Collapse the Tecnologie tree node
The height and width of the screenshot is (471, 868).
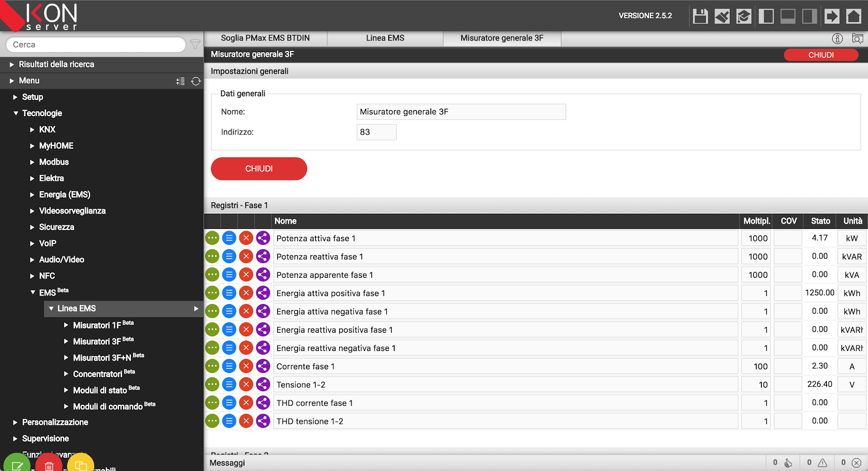click(x=16, y=113)
